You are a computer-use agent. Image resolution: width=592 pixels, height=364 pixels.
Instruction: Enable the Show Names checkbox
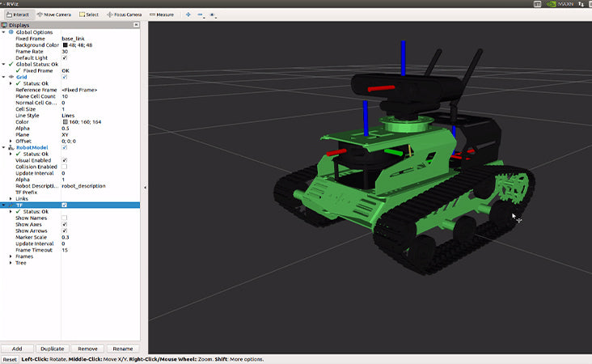[x=65, y=218]
